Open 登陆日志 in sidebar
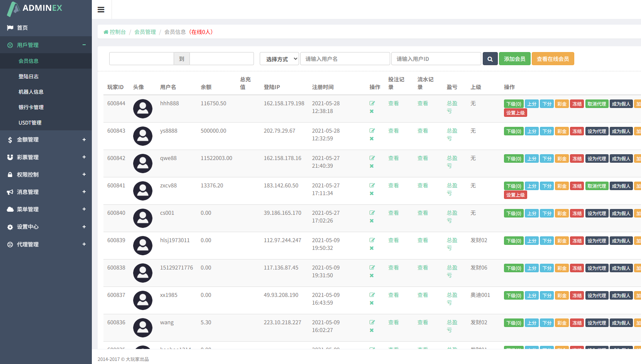 tap(29, 76)
